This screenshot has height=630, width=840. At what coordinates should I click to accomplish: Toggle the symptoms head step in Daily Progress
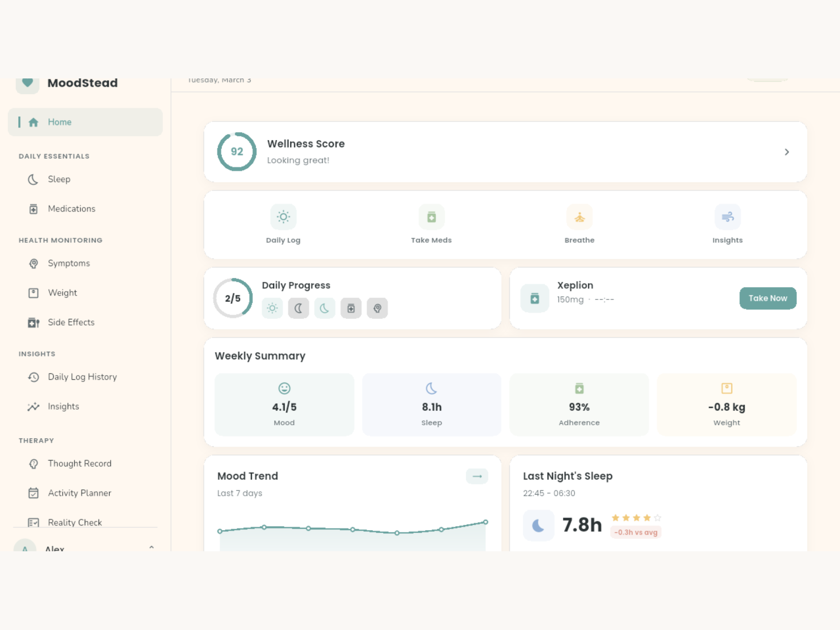pyautogui.click(x=378, y=308)
